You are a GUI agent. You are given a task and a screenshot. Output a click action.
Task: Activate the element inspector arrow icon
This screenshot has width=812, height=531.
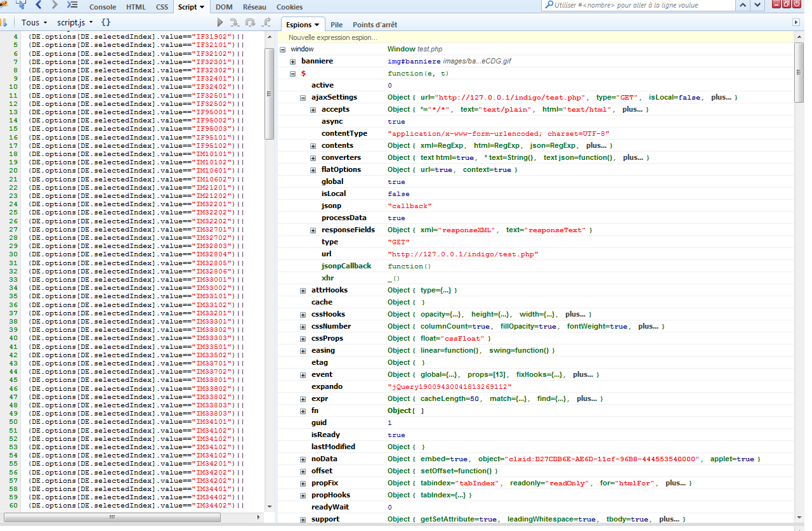[20, 5]
